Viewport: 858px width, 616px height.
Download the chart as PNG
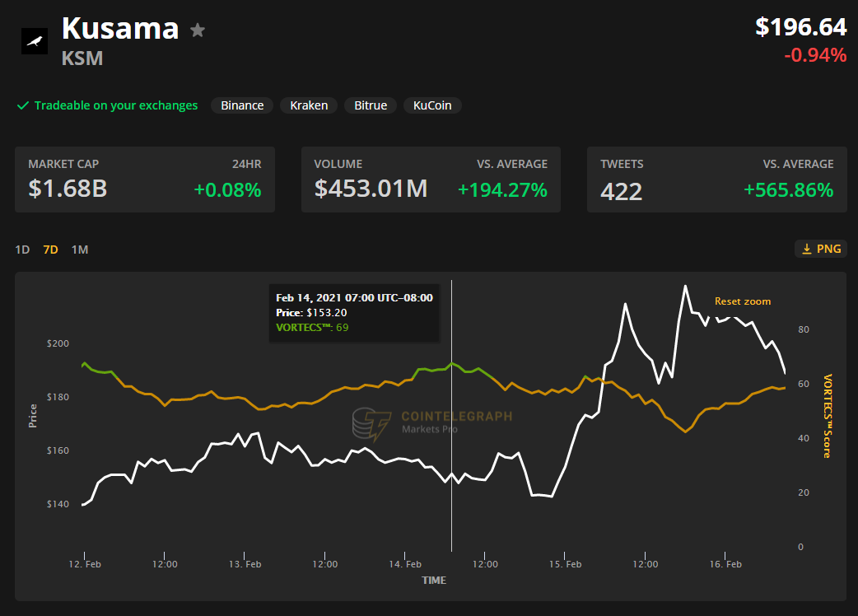coord(821,249)
